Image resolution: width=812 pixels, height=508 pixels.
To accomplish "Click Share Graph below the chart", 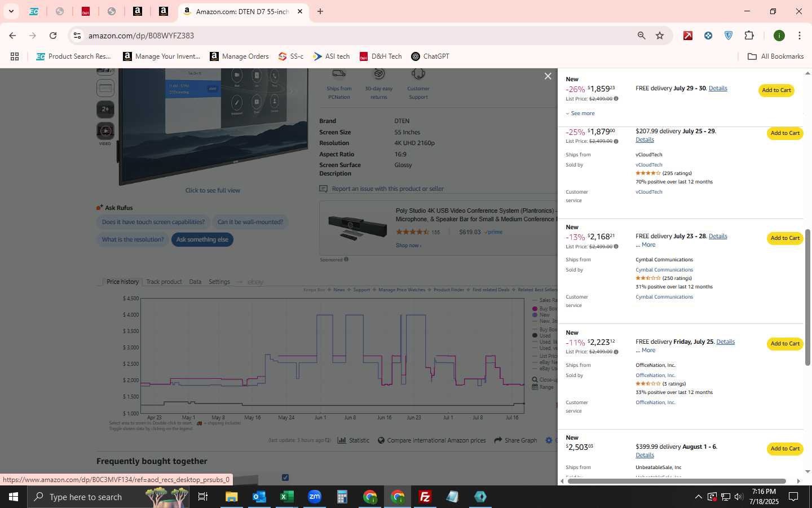I will [x=515, y=440].
